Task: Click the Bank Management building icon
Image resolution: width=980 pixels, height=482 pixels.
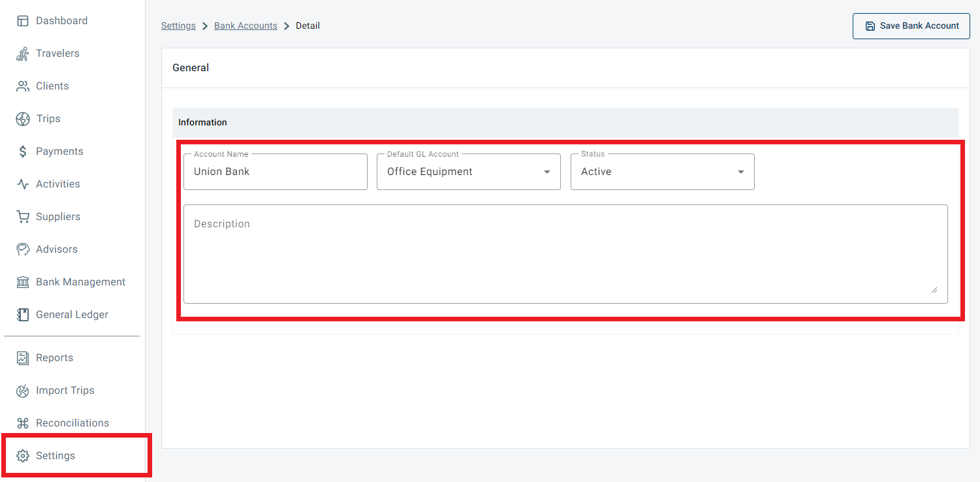Action: click(x=23, y=282)
